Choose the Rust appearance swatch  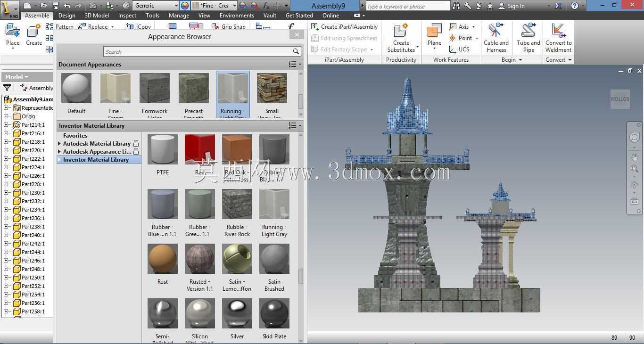tap(163, 264)
